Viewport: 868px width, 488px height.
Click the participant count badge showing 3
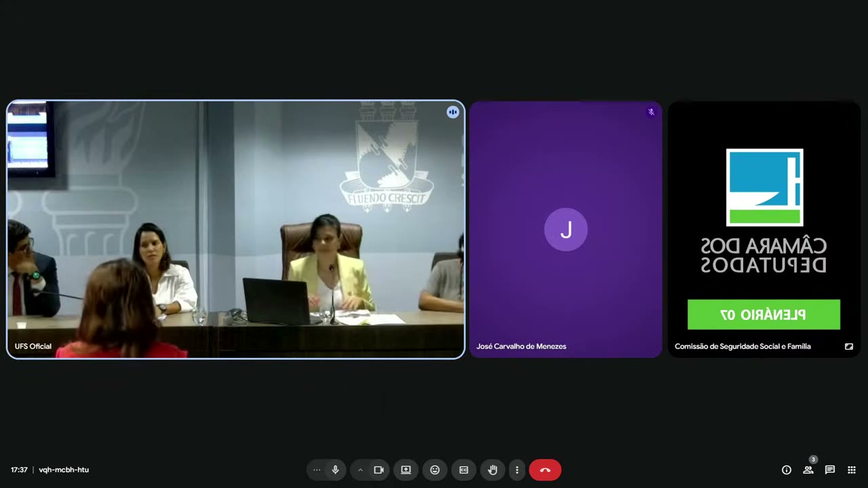[813, 460]
